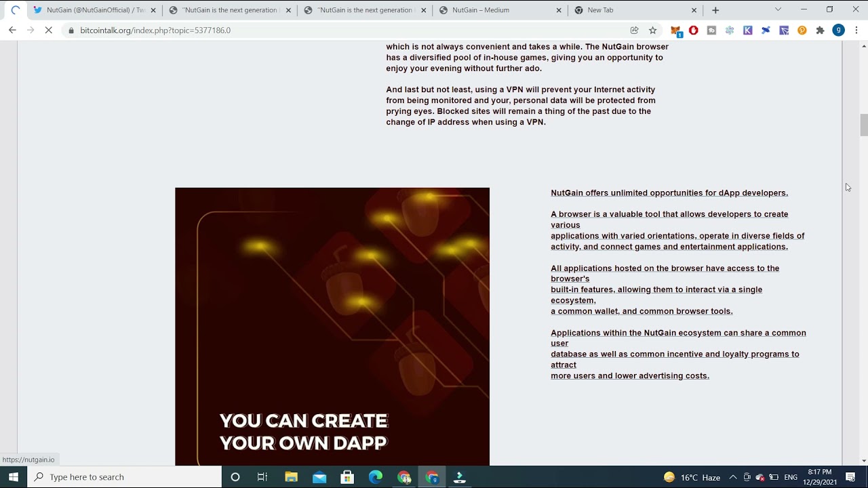Click the OneDrive cloud tray icon
This screenshot has width=868, height=488.
pyautogui.click(x=760, y=477)
